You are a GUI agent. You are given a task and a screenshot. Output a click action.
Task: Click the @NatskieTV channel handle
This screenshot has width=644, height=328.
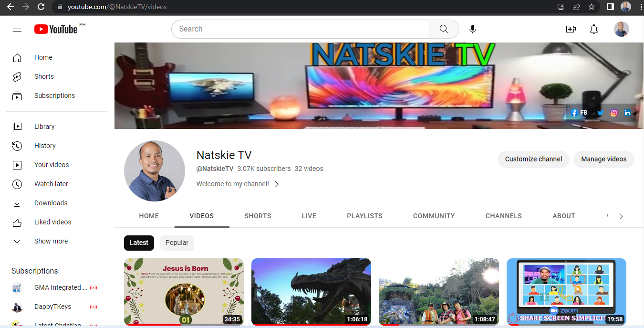point(215,169)
